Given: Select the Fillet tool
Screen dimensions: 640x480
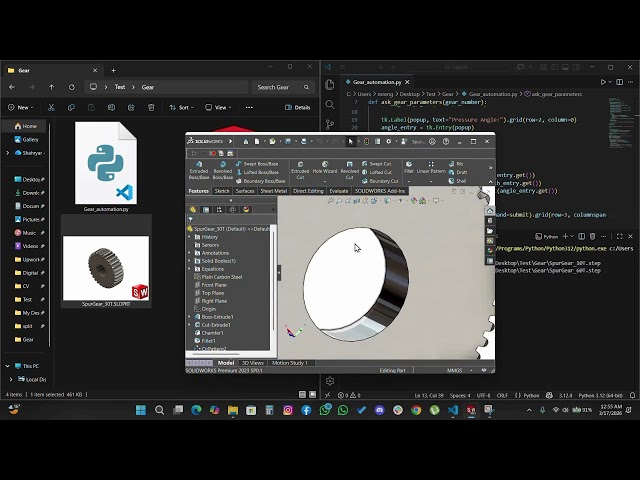Looking at the screenshot, I should pos(409,167).
